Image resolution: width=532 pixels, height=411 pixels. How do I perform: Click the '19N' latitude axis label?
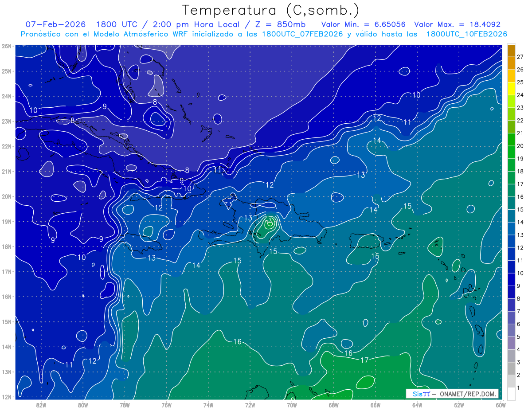(x=7, y=221)
